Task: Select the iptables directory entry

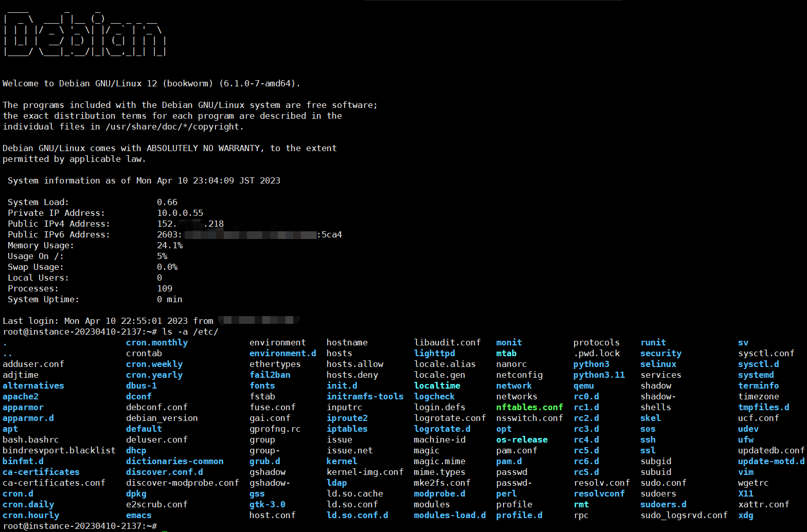Action: point(347,429)
